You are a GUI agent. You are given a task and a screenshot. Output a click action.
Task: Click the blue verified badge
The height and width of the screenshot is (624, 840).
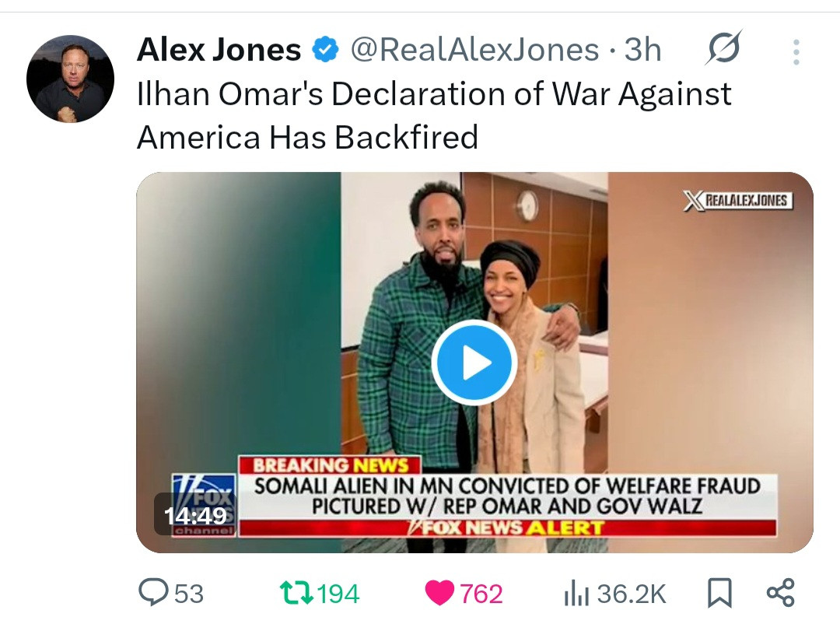coord(325,50)
